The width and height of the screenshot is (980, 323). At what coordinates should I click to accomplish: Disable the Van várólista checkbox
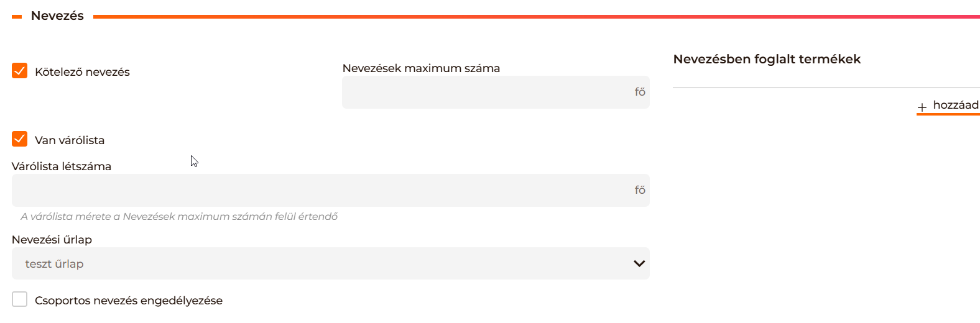tap(20, 139)
